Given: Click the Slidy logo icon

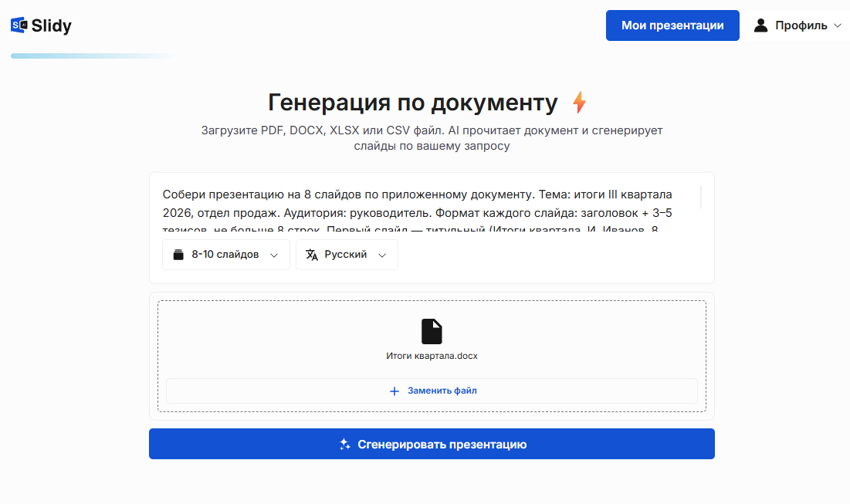Looking at the screenshot, I should (x=19, y=25).
